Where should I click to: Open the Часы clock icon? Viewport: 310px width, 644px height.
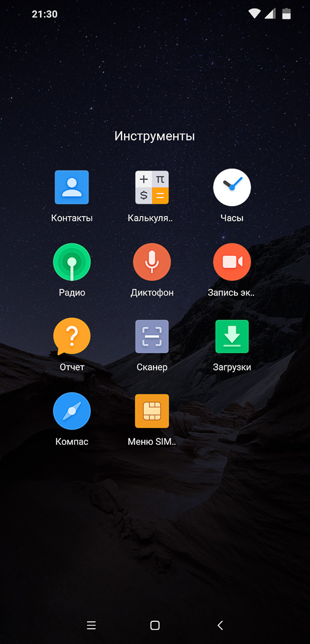(x=232, y=187)
